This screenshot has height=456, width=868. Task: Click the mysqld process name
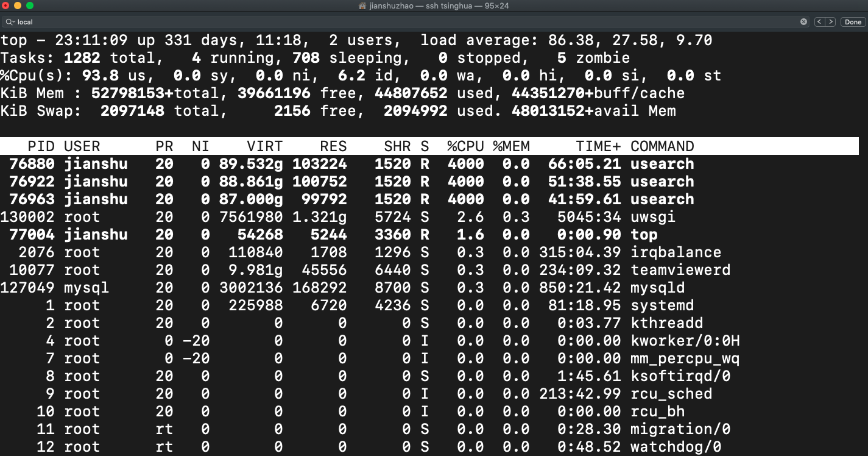coord(658,287)
